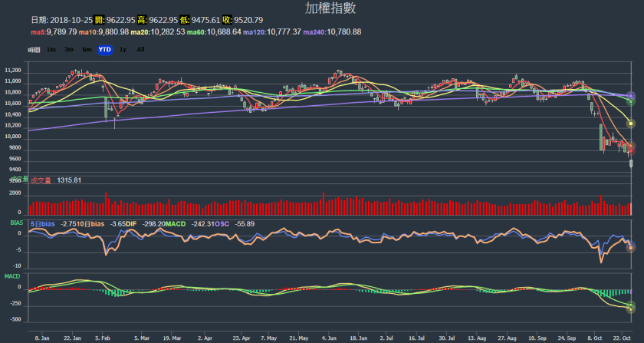Click the ma60 legend label
This screenshot has height=343, width=644.
(x=198, y=31)
